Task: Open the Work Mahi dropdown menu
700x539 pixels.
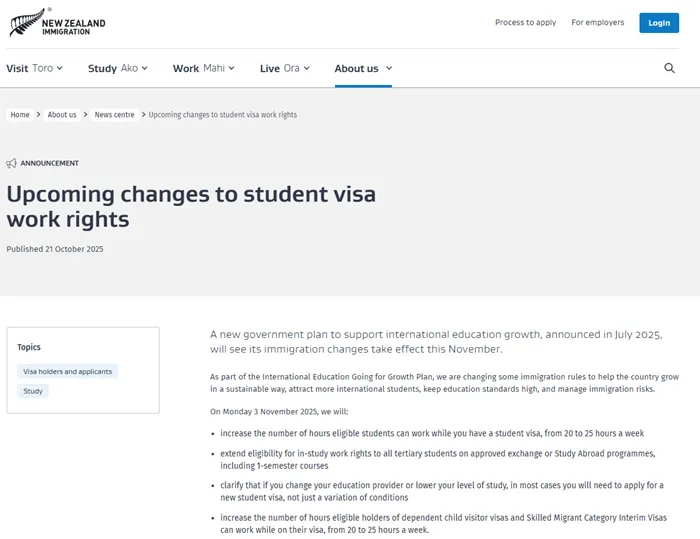Action: [203, 68]
